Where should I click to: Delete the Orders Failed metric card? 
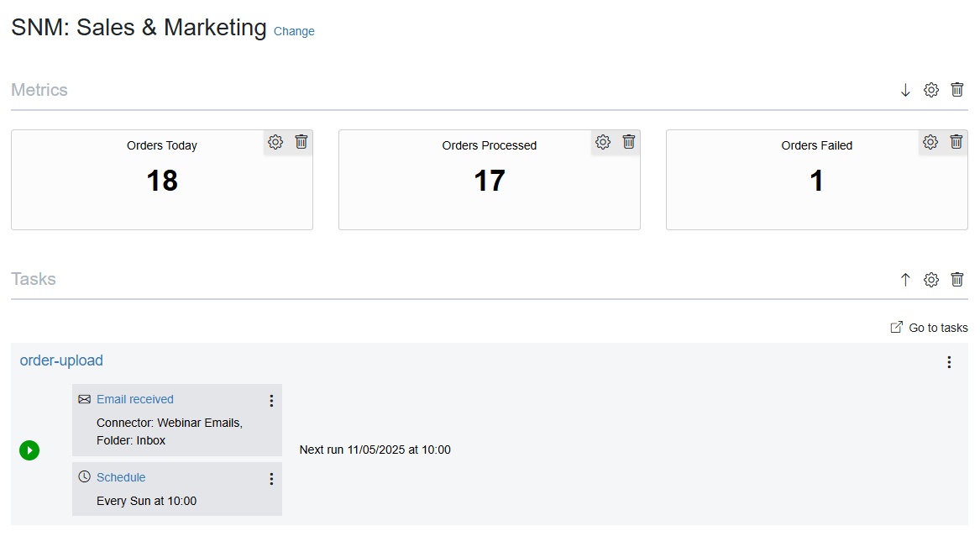pyautogui.click(x=956, y=142)
